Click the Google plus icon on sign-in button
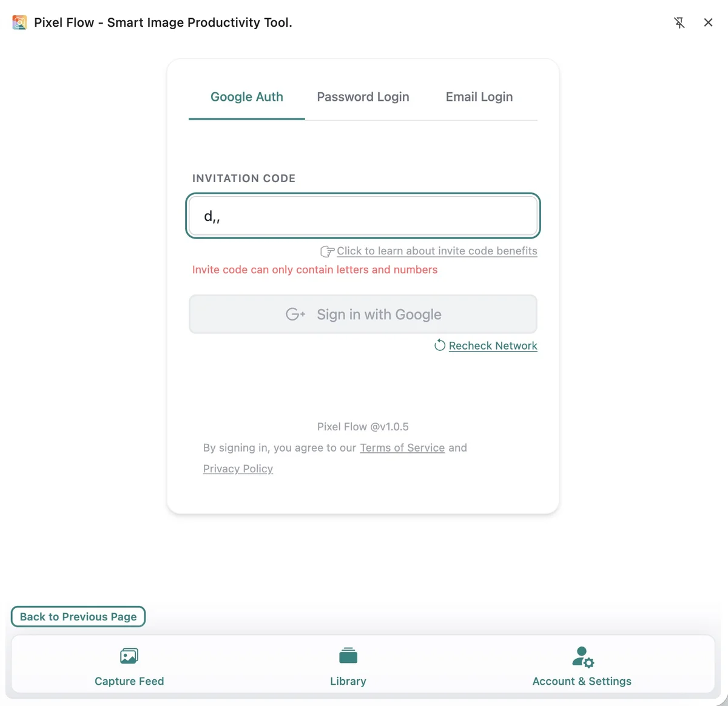 pyautogui.click(x=295, y=314)
